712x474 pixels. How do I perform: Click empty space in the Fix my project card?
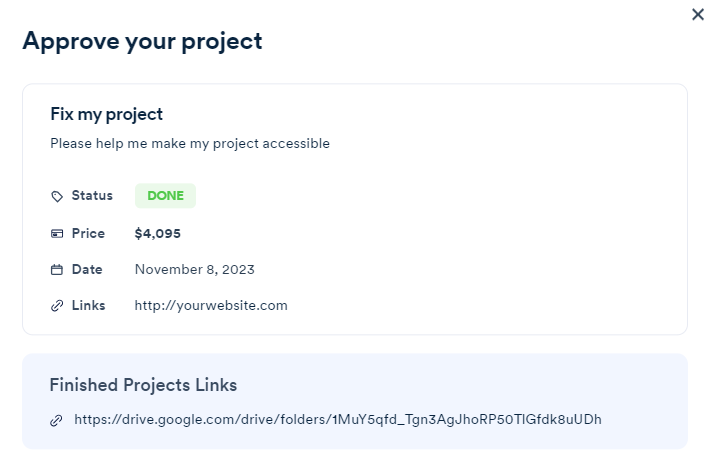pyautogui.click(x=500, y=230)
